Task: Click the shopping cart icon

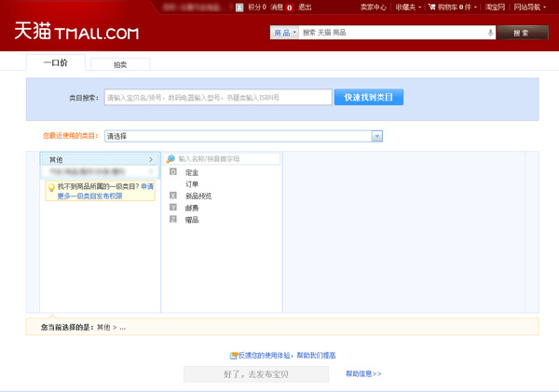Action: click(x=431, y=7)
